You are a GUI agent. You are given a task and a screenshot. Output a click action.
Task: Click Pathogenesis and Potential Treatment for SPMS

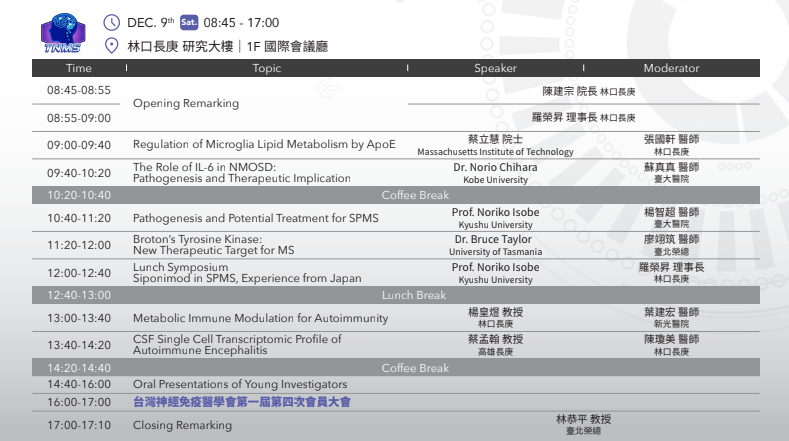tap(256, 218)
